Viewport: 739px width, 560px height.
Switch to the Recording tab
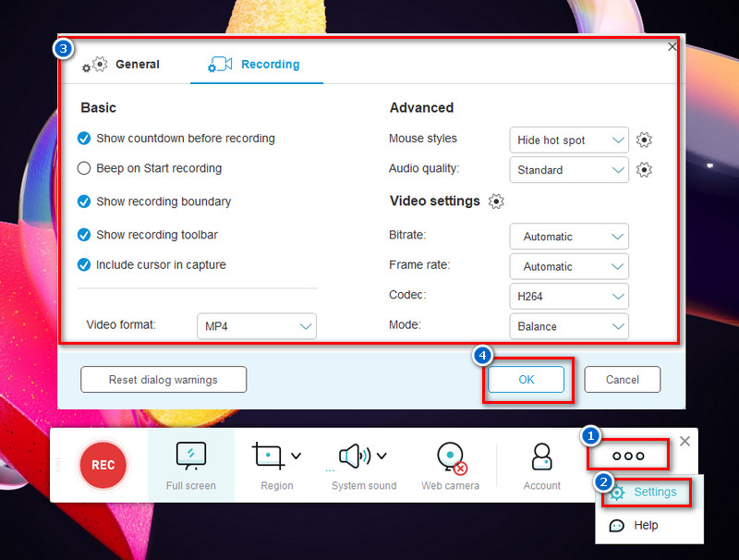tap(257, 65)
